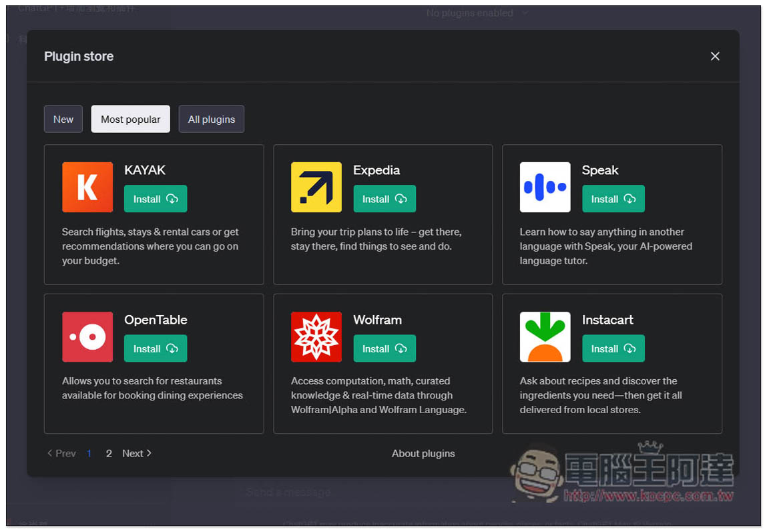Click the Expedia description 'Bring your trip plans'
Image resolution: width=767 pixels, height=532 pixels.
point(376,239)
